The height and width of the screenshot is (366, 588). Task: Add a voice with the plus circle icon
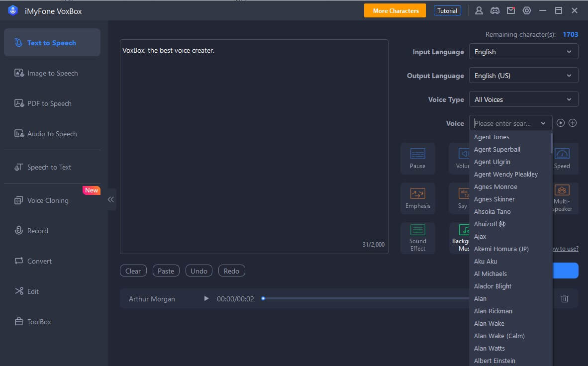click(573, 123)
